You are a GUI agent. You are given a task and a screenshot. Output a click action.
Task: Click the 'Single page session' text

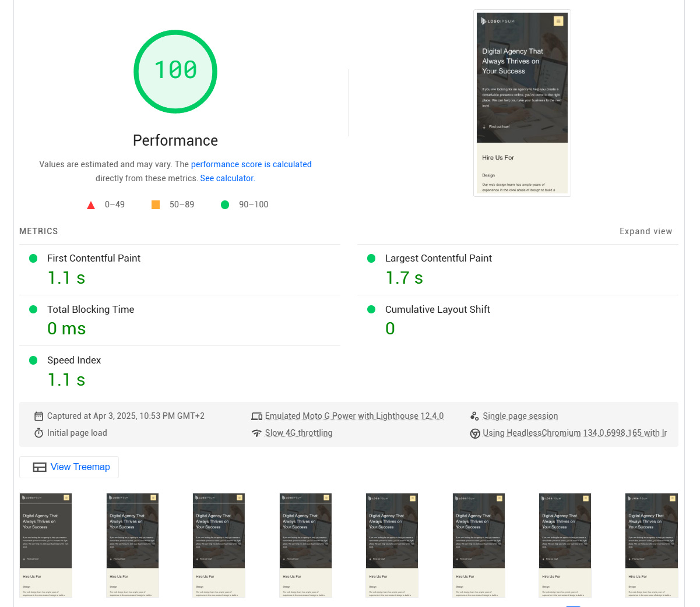point(520,416)
